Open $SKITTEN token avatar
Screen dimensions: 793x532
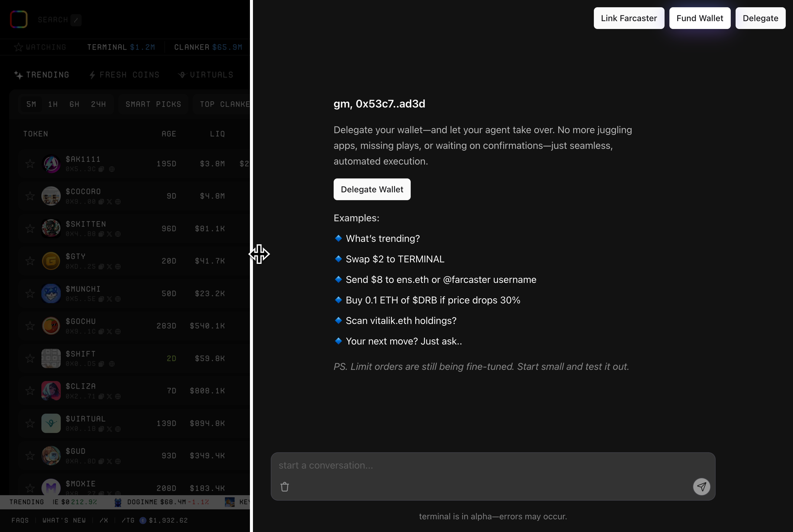pos(51,228)
